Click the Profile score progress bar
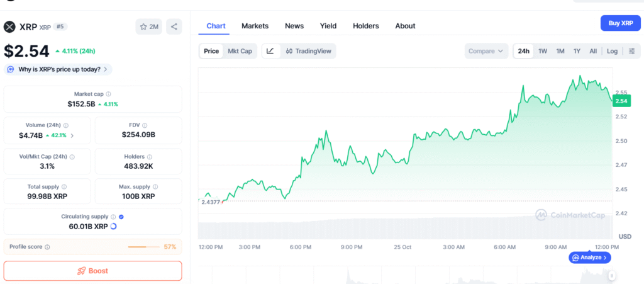This screenshot has height=284, width=644. pos(143,247)
